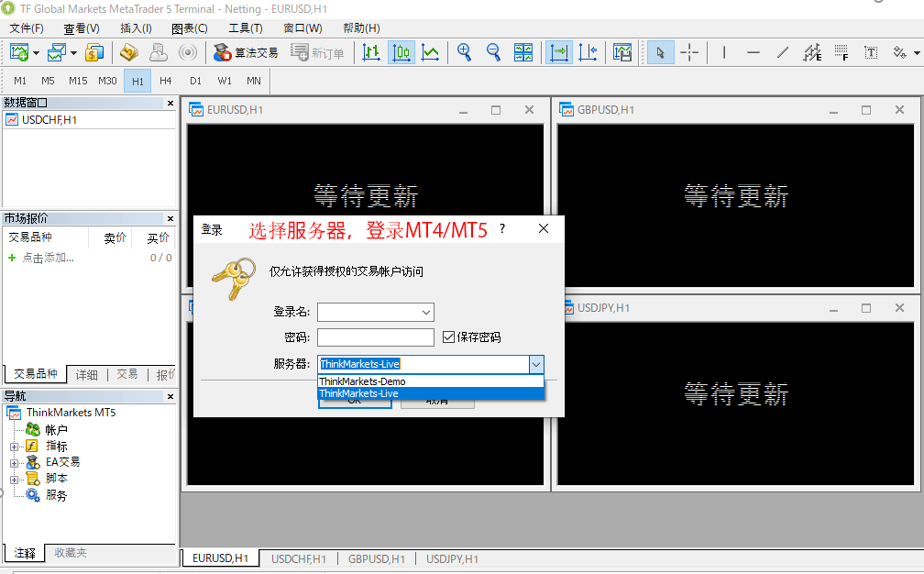
Task: Click the 密码 password field
Action: [376, 337]
